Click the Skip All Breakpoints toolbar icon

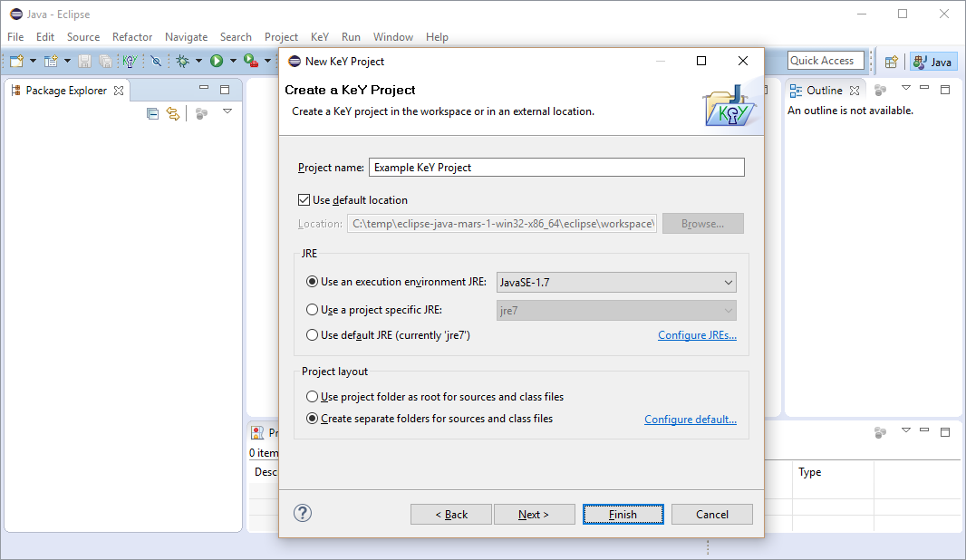click(x=157, y=61)
